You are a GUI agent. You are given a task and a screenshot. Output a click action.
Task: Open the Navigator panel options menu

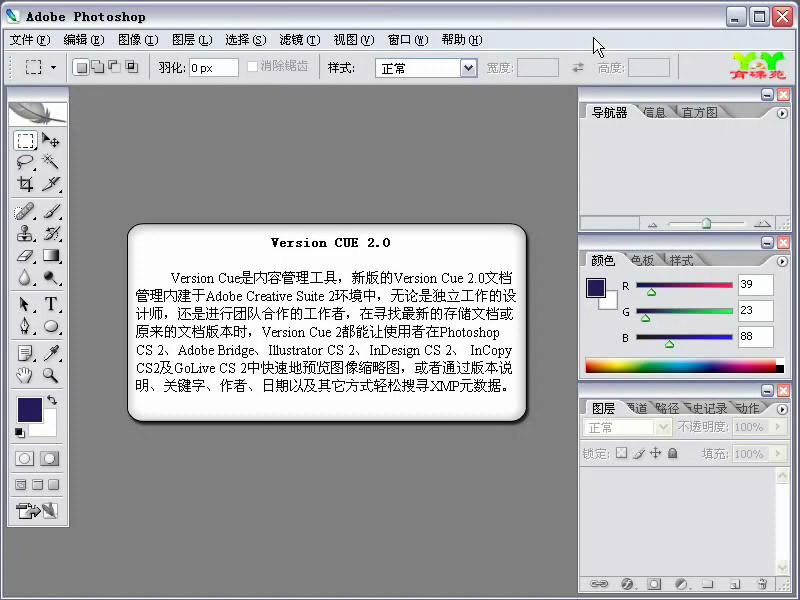[x=782, y=113]
